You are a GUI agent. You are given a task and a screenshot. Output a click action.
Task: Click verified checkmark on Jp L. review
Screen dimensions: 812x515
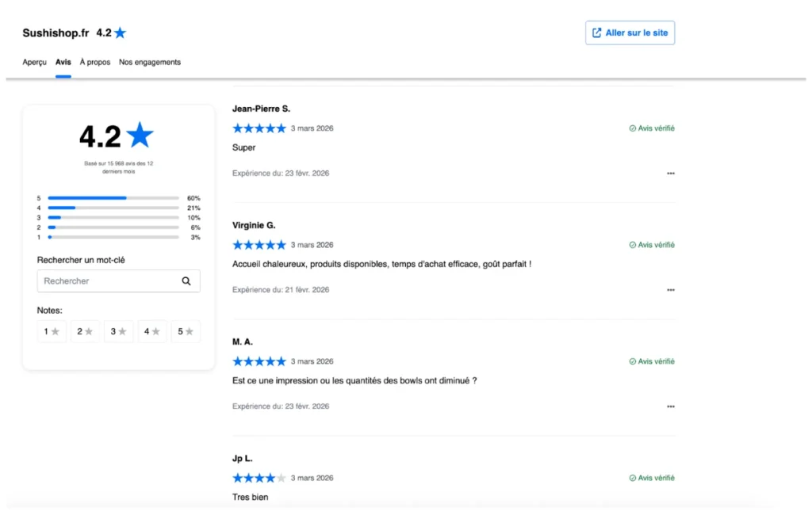point(633,479)
